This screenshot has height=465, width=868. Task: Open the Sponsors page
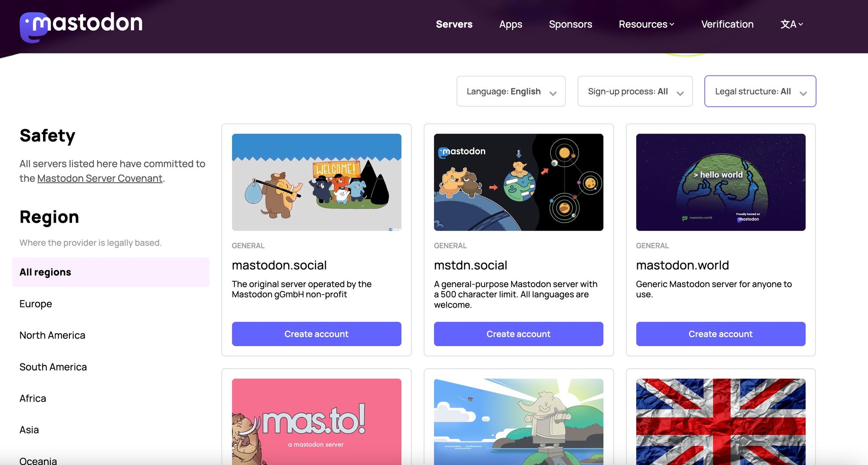pos(570,24)
